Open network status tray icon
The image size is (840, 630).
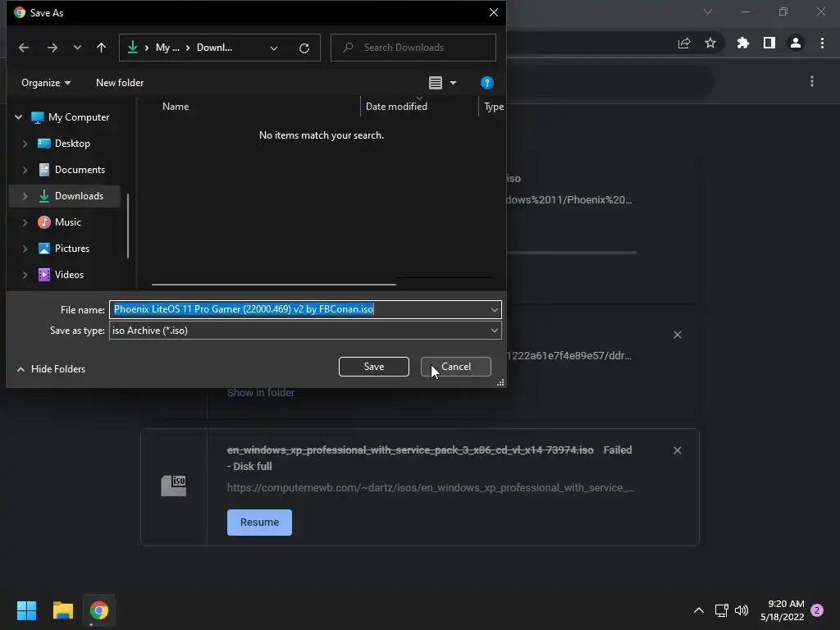pyautogui.click(x=721, y=610)
